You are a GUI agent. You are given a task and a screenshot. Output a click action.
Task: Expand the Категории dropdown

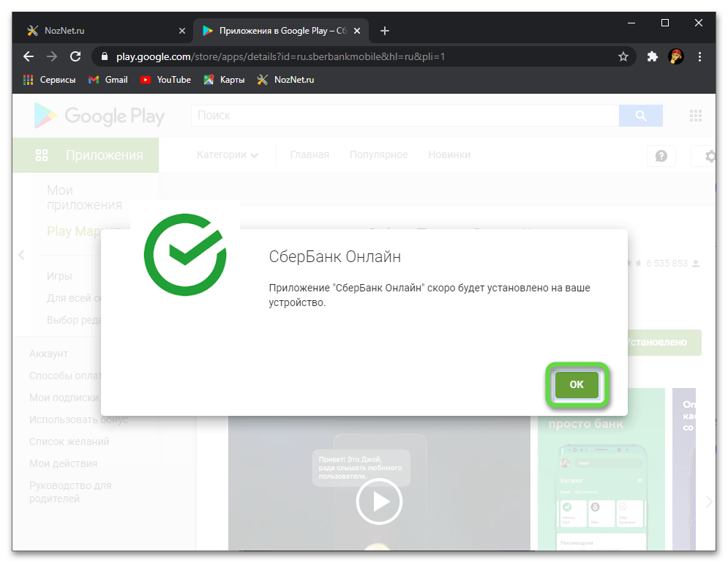(x=227, y=154)
